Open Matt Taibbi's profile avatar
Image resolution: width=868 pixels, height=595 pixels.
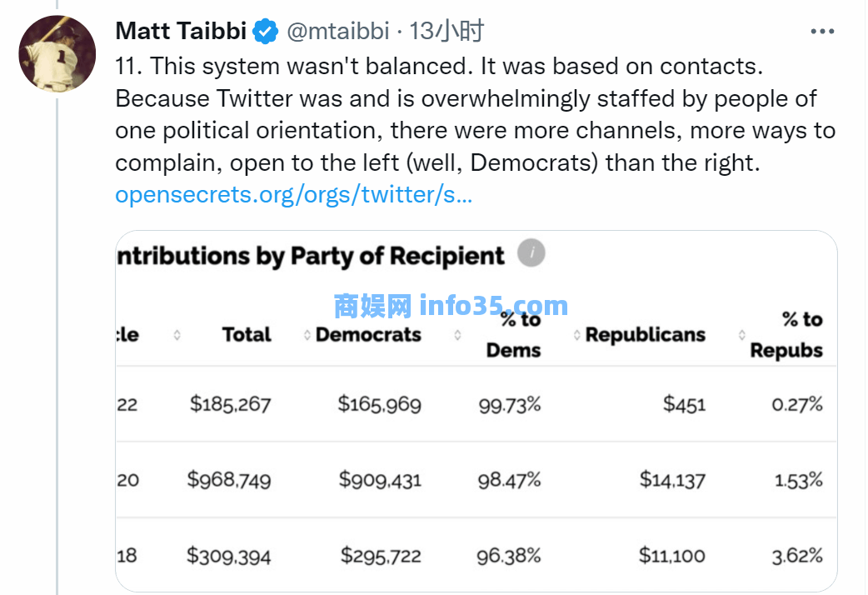click(57, 53)
